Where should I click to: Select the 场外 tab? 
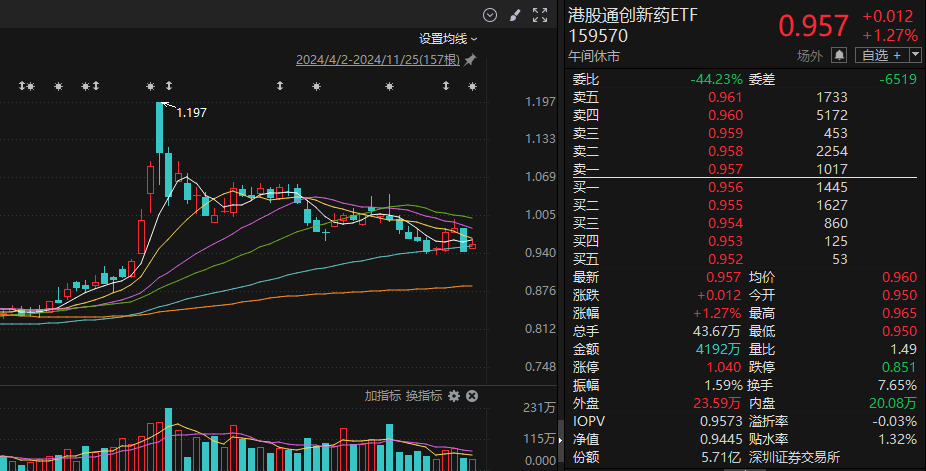click(810, 55)
